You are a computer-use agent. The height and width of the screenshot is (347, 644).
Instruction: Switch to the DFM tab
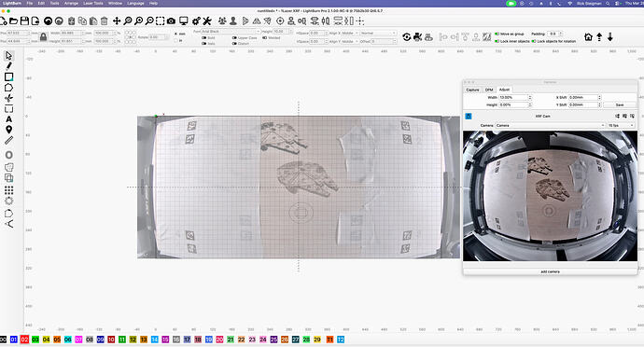pyautogui.click(x=489, y=90)
